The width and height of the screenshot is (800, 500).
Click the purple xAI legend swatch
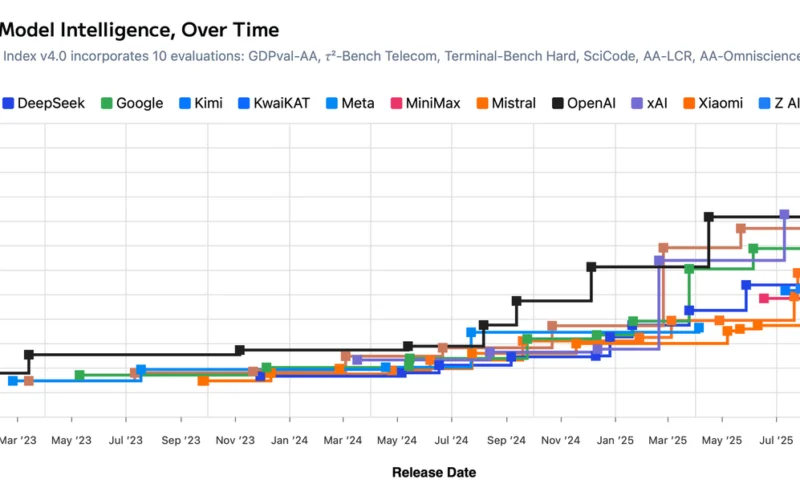point(638,103)
